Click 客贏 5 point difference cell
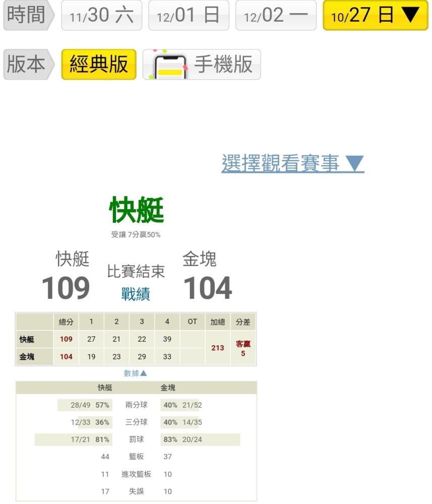The width and height of the screenshot is (432, 504). tap(243, 348)
